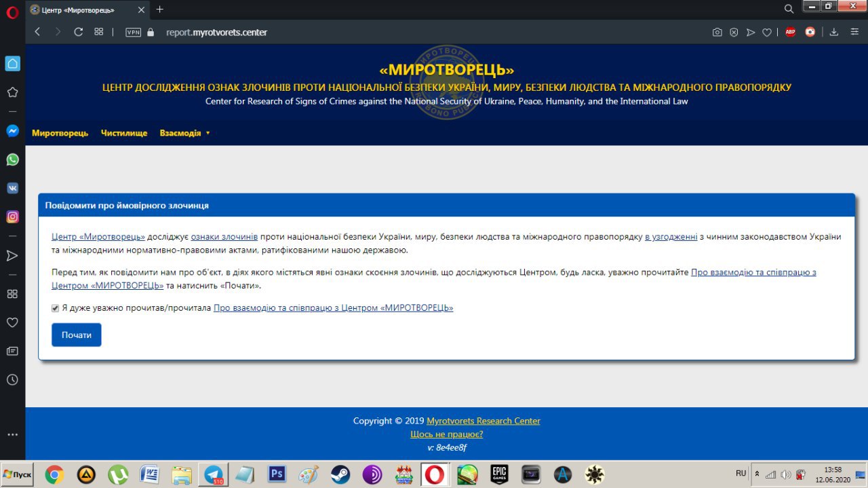The image size is (868, 488).
Task: Open WhatsApp in the Opera sidebar
Action: pos(12,160)
